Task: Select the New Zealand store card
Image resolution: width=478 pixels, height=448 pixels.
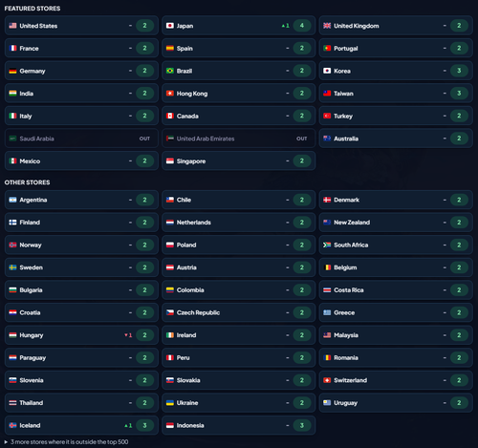Action: pyautogui.click(x=396, y=223)
